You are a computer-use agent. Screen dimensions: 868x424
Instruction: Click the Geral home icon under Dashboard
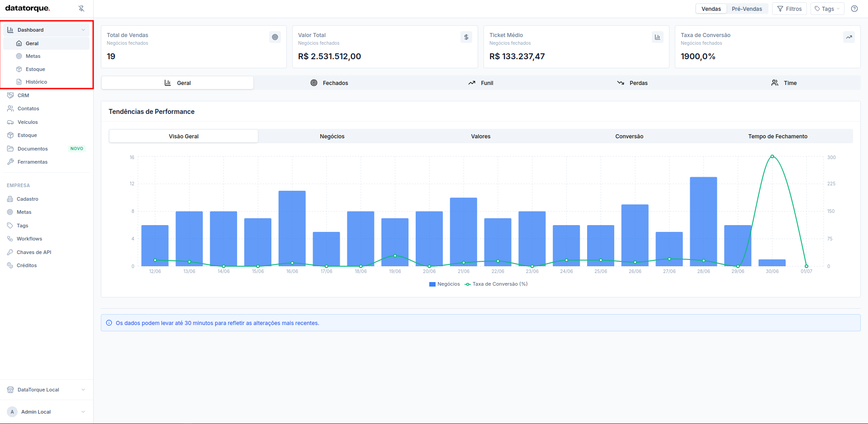19,43
